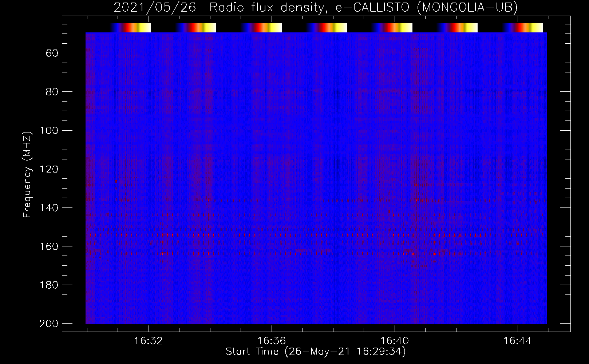The width and height of the screenshot is (589, 364).
Task: Click the 16:40 time tick label
Action: coord(395,341)
